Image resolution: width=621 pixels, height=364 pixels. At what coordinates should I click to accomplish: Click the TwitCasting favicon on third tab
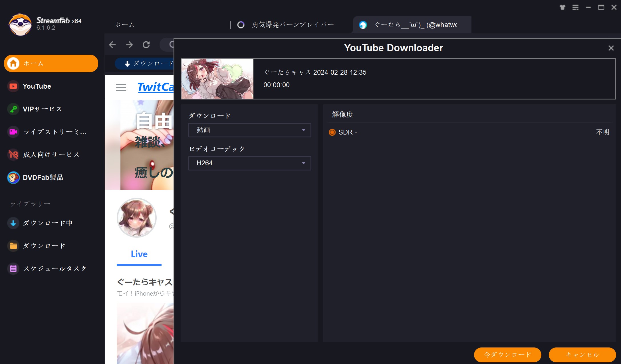[x=363, y=25]
